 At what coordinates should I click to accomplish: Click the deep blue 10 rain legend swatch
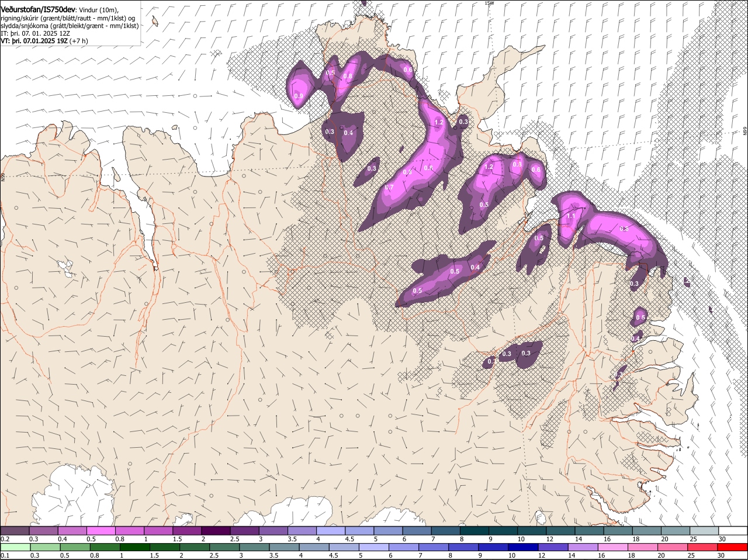(523, 547)
